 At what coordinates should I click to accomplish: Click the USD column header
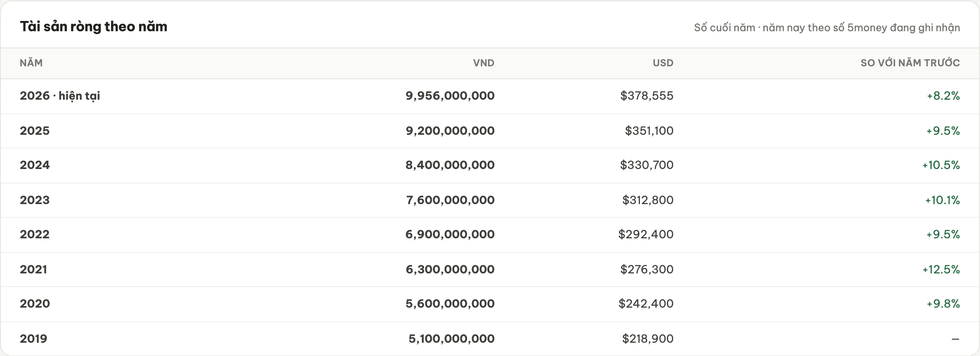click(663, 63)
